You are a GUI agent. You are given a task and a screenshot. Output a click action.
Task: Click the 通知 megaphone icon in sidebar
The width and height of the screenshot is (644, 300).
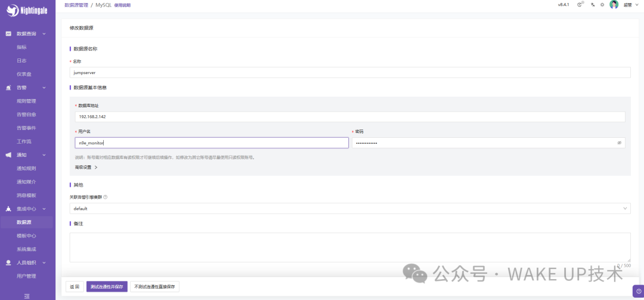(x=8, y=155)
